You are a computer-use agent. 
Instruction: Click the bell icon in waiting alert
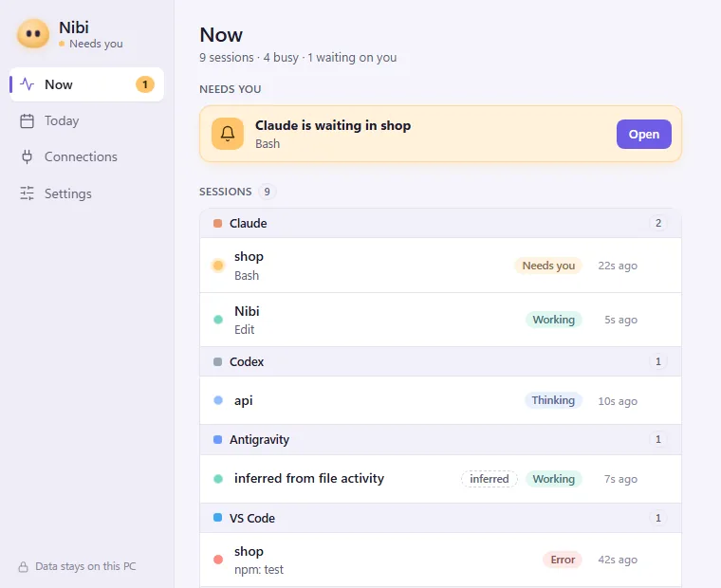tap(228, 134)
